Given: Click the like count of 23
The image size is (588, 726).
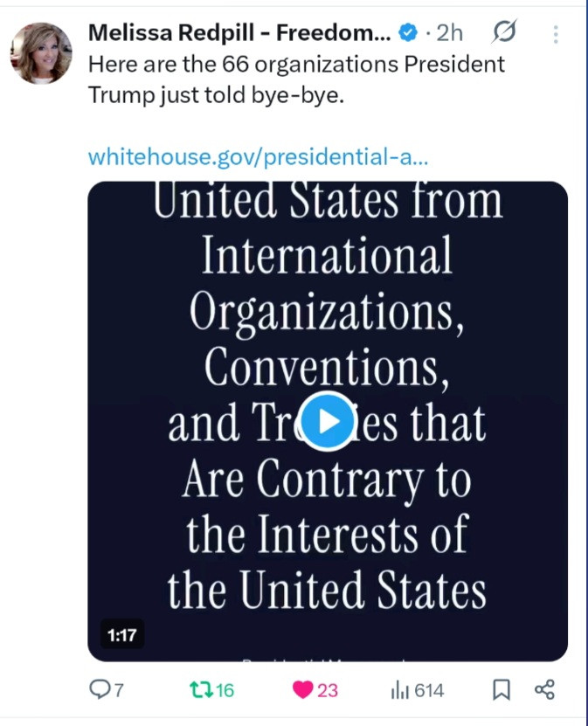Looking at the screenshot, I should click(x=327, y=690).
